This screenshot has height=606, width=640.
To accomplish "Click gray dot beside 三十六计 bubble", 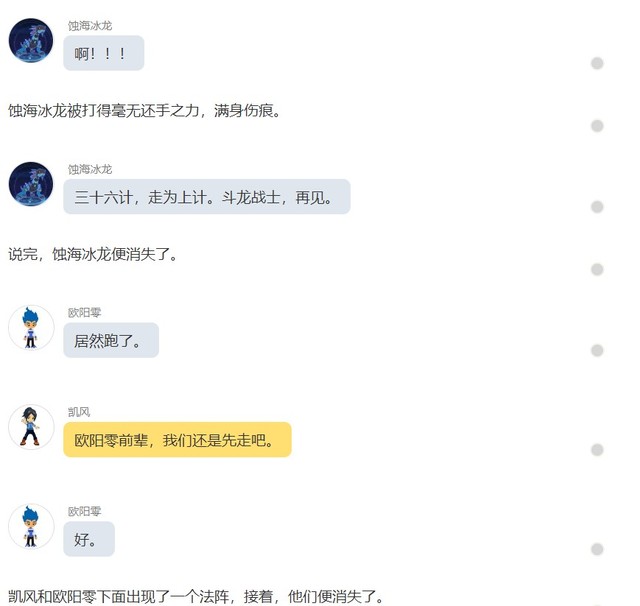I will [597, 207].
